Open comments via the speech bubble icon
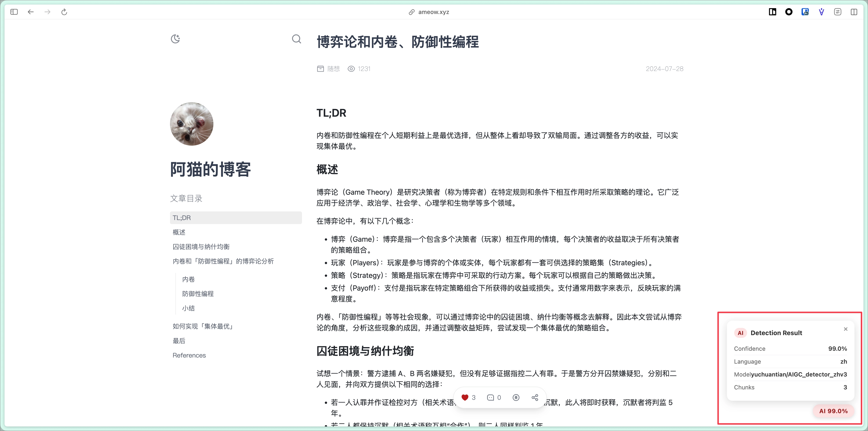The height and width of the screenshot is (431, 868). click(491, 398)
